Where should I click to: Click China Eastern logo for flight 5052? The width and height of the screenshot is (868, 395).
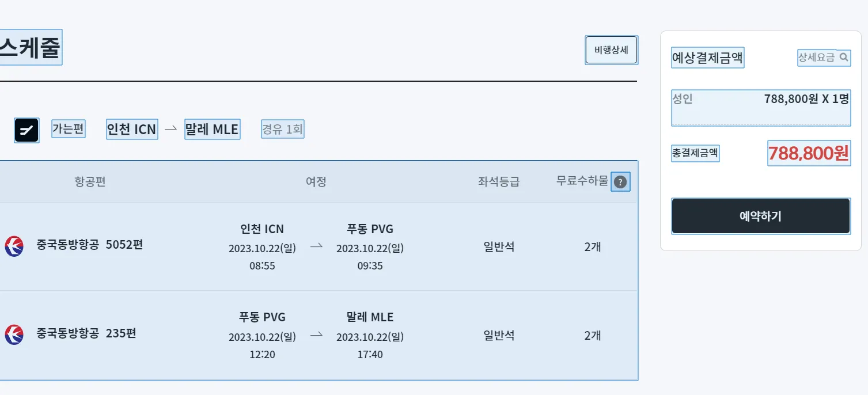[x=14, y=246]
